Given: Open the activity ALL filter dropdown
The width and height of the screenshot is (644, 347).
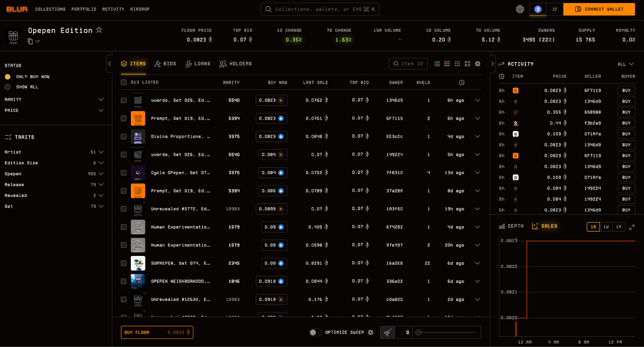Looking at the screenshot, I should click(x=625, y=64).
